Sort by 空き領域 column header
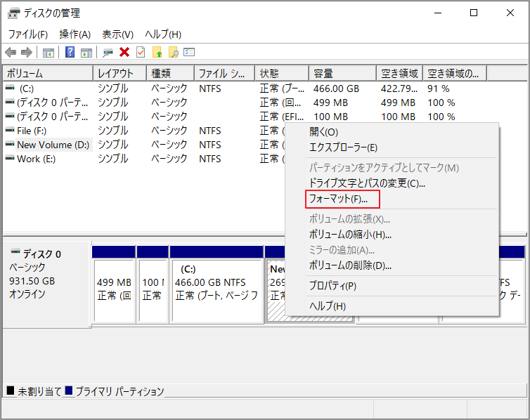Screen dimensions: 530x420 pyautogui.click(x=399, y=73)
